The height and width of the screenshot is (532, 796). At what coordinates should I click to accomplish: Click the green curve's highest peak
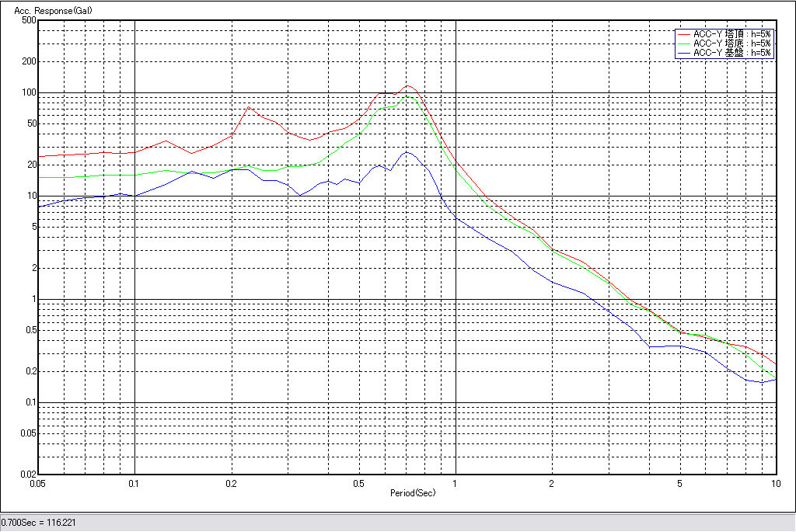coord(408,96)
